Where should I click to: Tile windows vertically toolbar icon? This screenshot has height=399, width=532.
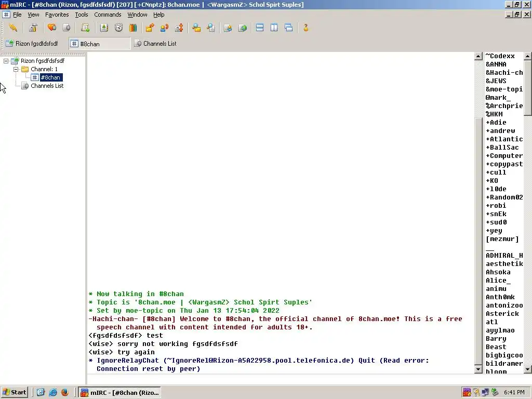click(274, 28)
